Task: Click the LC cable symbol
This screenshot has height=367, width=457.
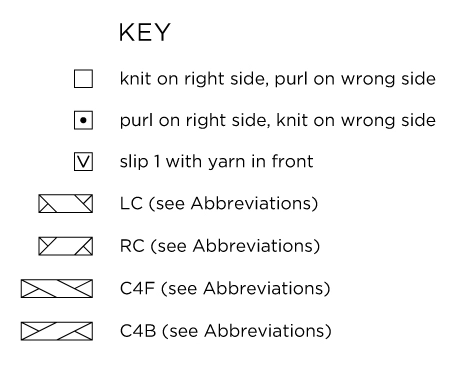Action: 66,204
